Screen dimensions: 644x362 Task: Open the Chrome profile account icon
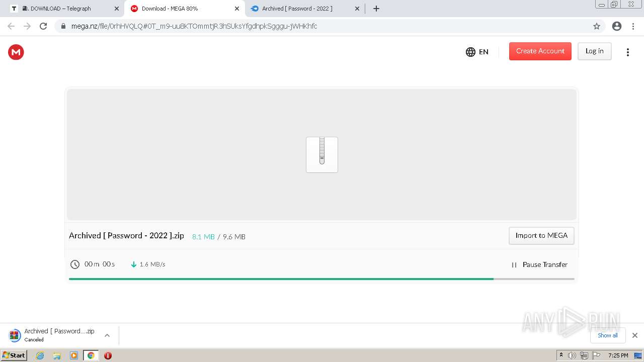pyautogui.click(x=617, y=26)
